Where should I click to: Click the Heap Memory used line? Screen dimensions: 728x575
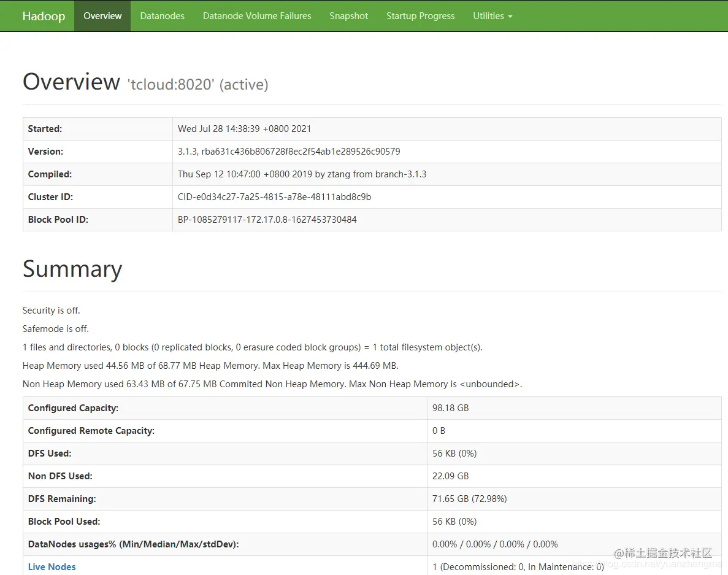pos(210,366)
